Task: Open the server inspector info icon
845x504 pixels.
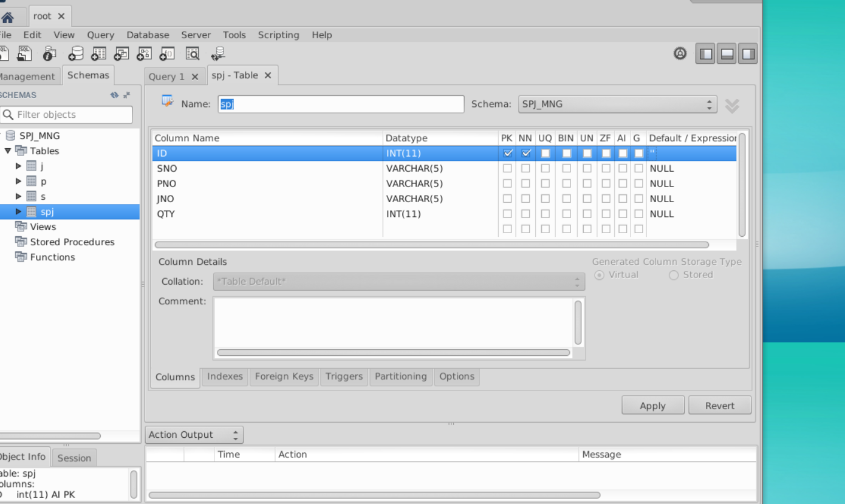Action: pos(49,54)
